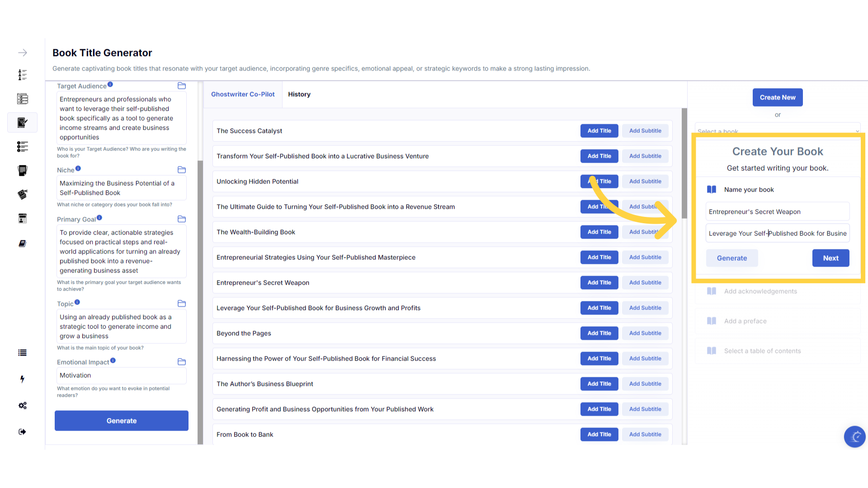Image resolution: width=868 pixels, height=488 pixels.
Task: Click info icon beside Primary Goal
Action: [x=99, y=218]
